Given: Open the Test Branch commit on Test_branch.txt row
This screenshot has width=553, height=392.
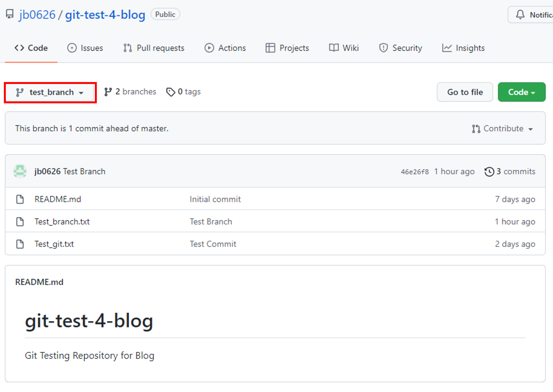Looking at the screenshot, I should click(x=211, y=222).
